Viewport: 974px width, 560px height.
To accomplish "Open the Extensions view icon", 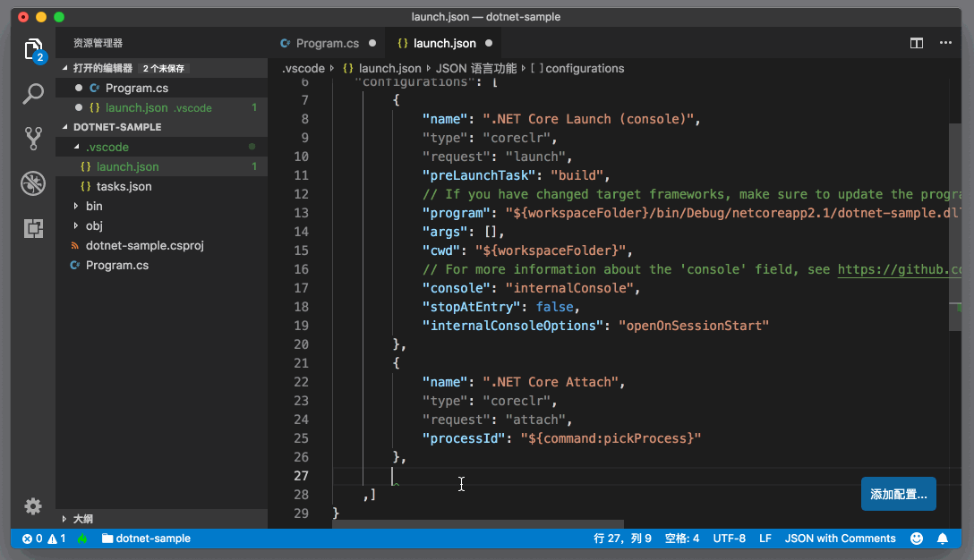I will 33,228.
